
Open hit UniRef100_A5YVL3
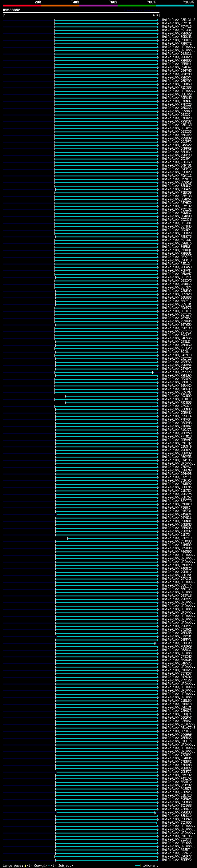177,26
